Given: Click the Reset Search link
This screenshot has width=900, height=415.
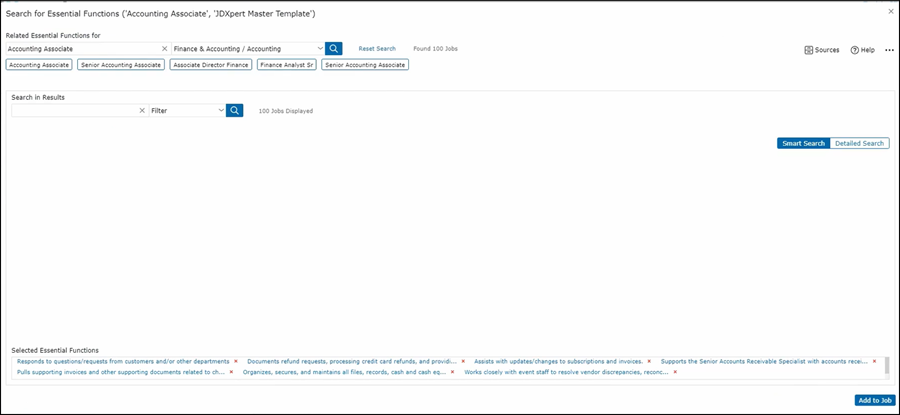Looking at the screenshot, I should (377, 48).
